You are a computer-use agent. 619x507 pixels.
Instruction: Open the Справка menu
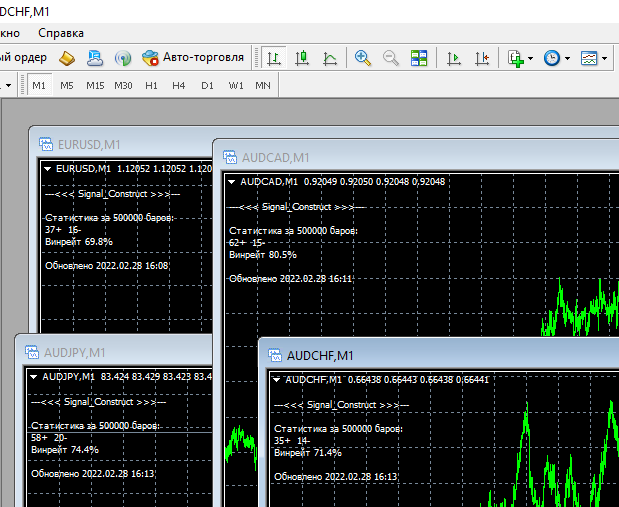pos(61,33)
